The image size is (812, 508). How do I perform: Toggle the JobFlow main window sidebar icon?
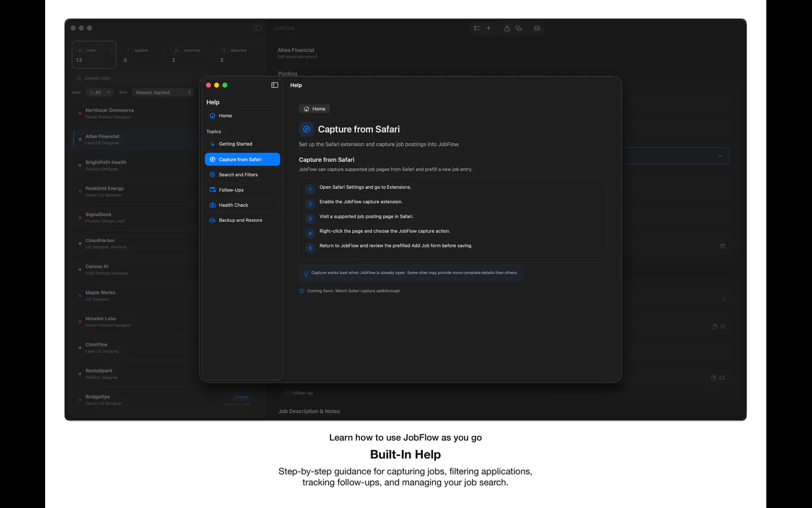coord(258,28)
